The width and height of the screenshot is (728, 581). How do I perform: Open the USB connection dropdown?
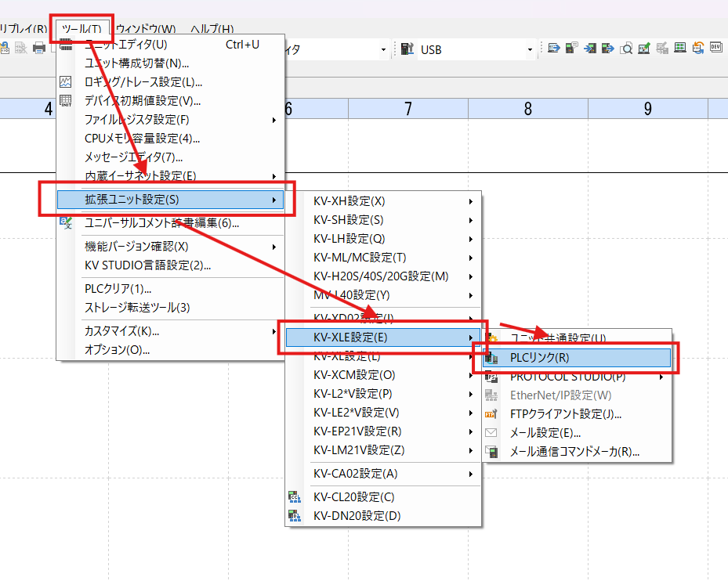point(530,49)
